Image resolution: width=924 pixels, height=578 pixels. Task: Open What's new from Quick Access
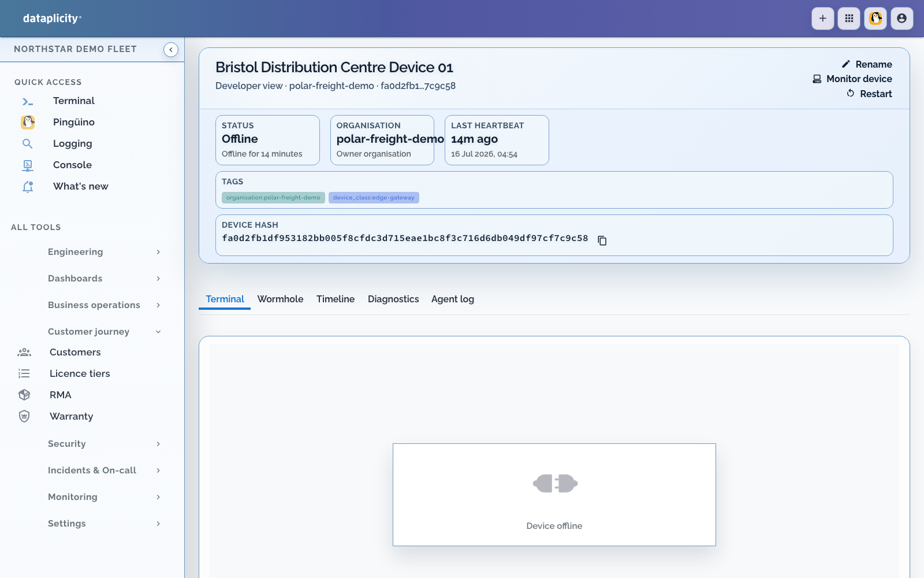pos(81,186)
